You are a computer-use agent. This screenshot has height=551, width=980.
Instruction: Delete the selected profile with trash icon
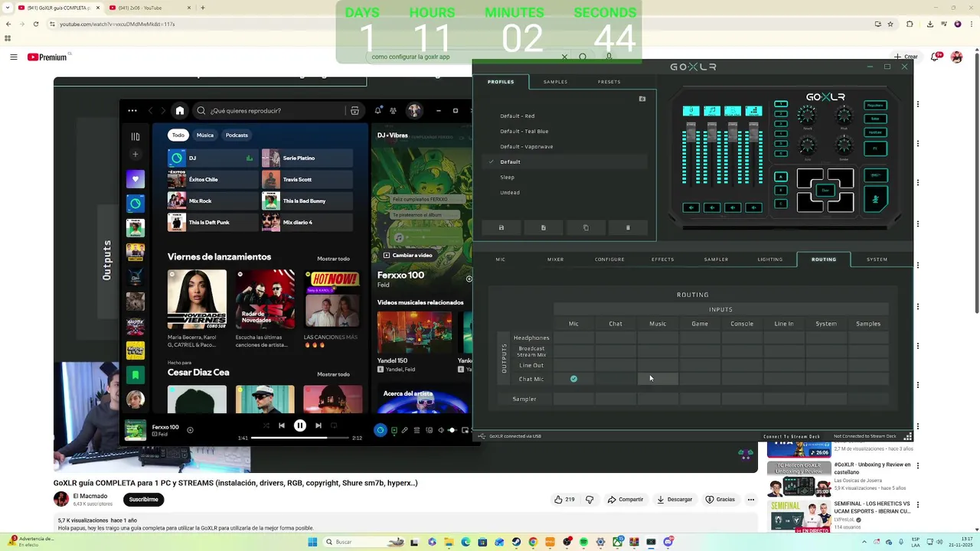628,227
